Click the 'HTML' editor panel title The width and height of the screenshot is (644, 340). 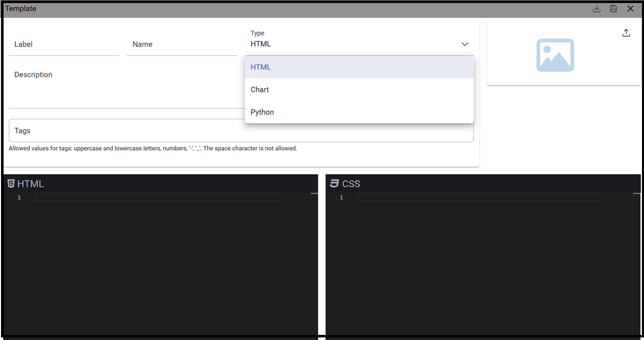pyautogui.click(x=31, y=184)
